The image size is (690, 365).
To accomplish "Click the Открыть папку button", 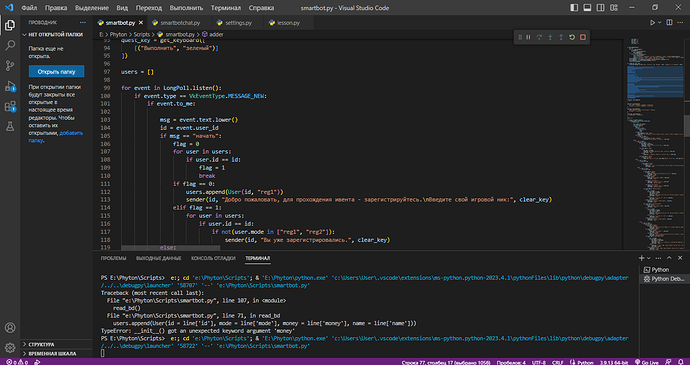I will pyautogui.click(x=56, y=71).
